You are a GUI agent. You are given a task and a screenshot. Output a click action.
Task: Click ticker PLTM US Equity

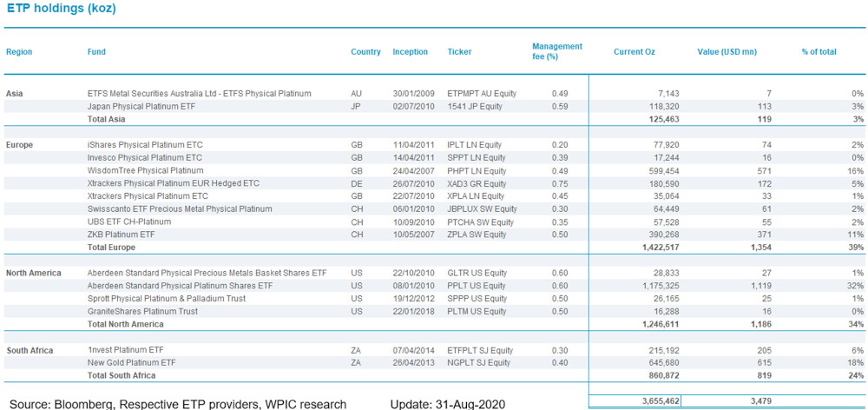tap(477, 311)
